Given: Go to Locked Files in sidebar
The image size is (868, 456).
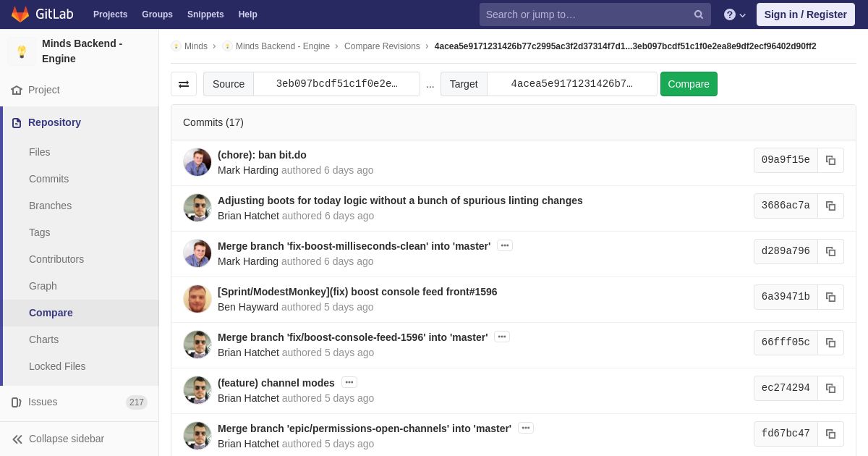Looking at the screenshot, I should click(57, 366).
